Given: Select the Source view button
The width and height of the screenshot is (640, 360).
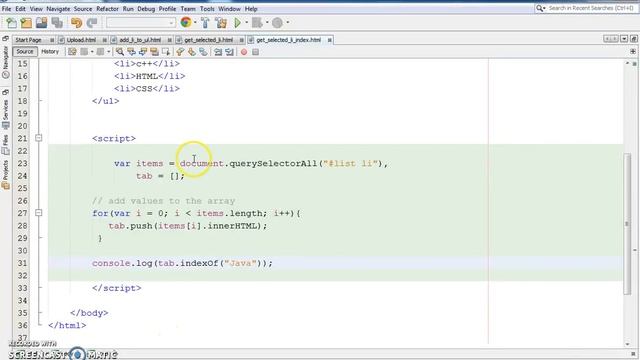Looking at the screenshot, I should click(25, 52).
